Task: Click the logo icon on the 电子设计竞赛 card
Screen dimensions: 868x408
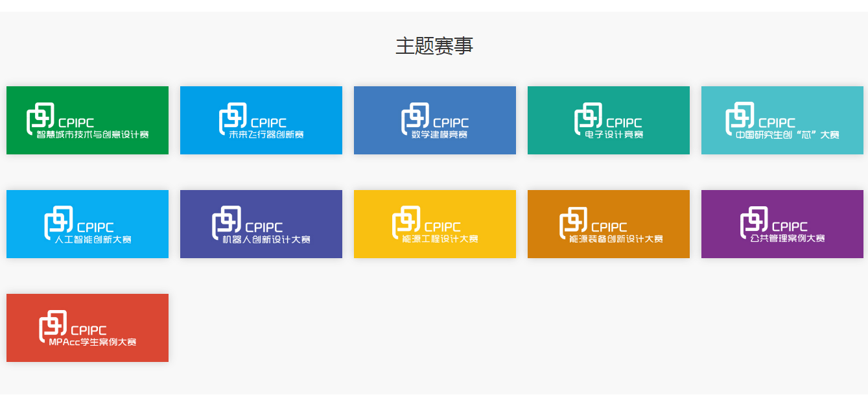Action: coord(588,118)
